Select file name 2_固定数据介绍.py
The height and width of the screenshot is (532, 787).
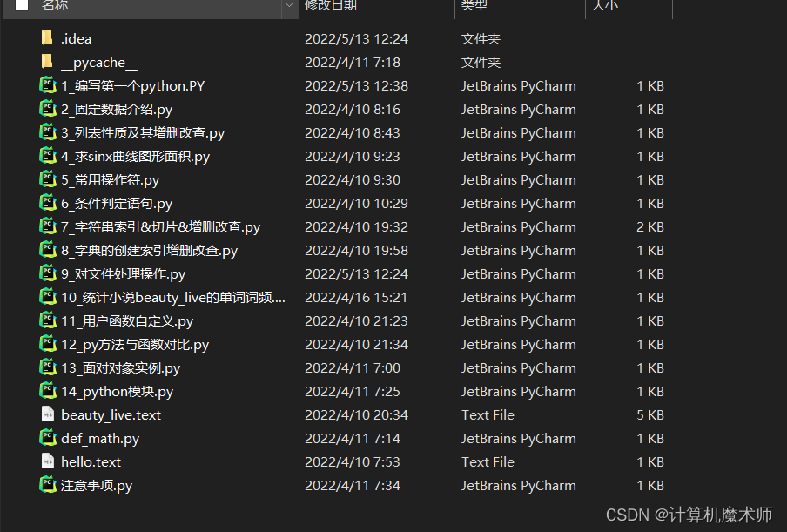tap(117, 110)
